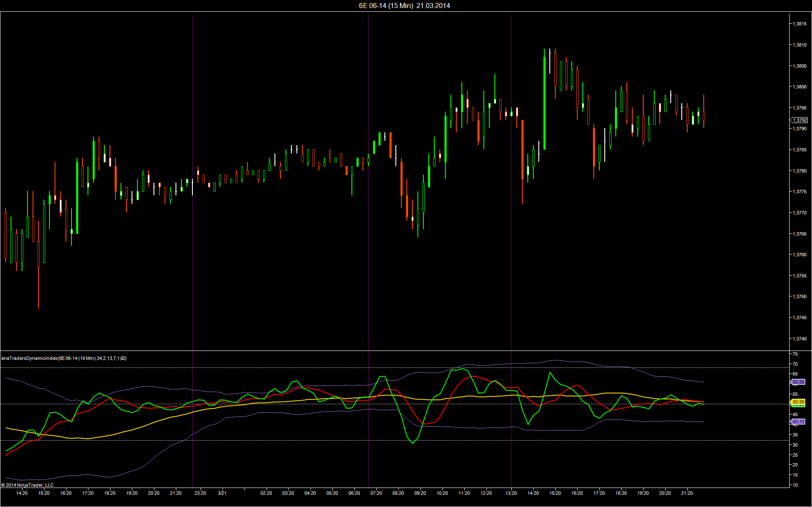
Task: Click price axis label 1,3805
Action: click(799, 66)
